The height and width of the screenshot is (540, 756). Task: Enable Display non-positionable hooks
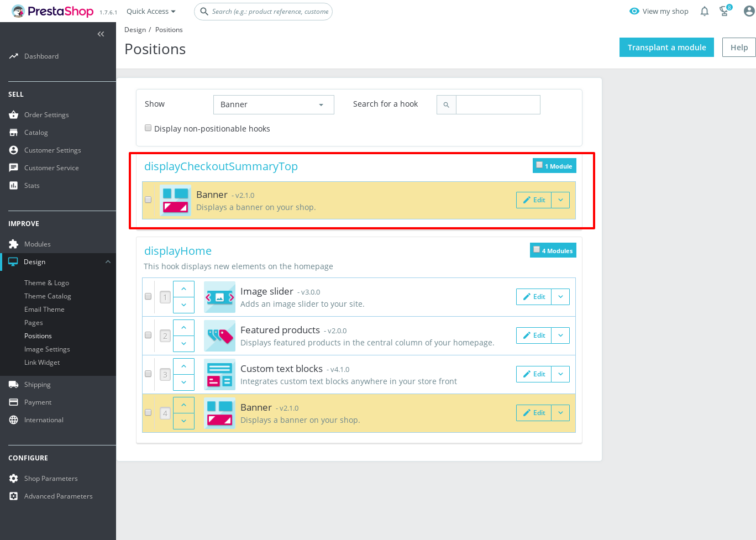(x=148, y=128)
